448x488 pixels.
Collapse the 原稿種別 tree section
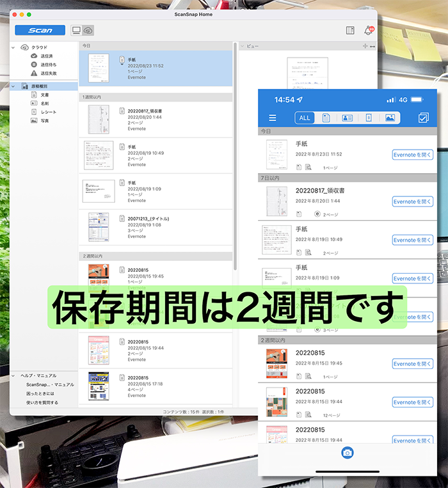click(13, 86)
